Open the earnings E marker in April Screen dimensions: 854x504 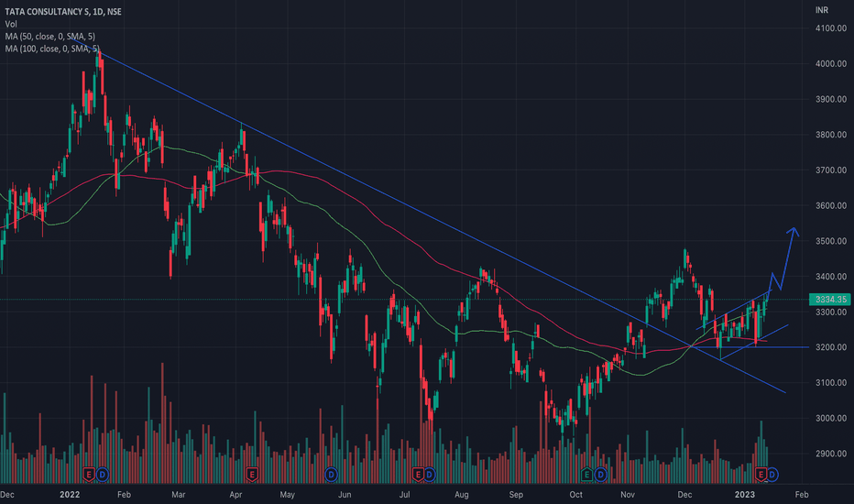click(x=252, y=475)
